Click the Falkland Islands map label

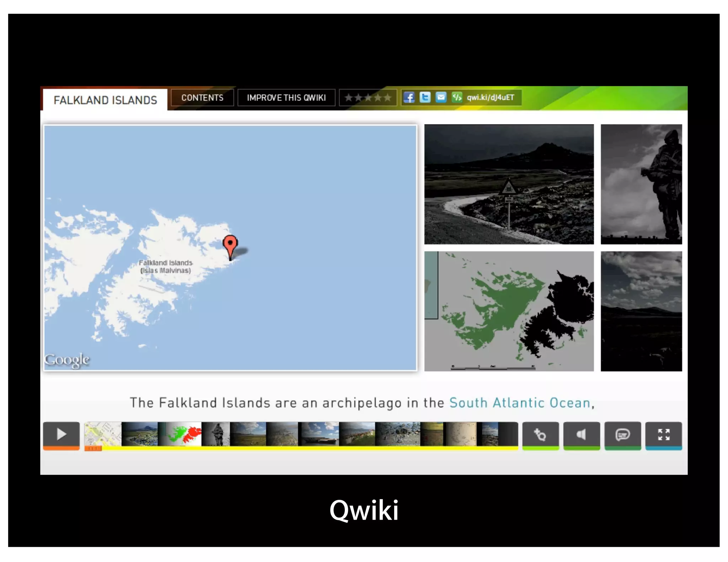tap(166, 266)
